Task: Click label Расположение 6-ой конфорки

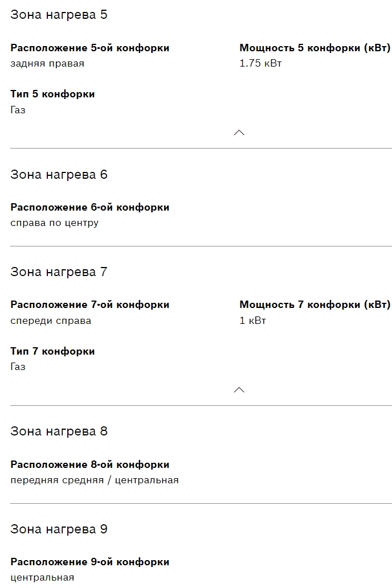Action: coord(89,207)
